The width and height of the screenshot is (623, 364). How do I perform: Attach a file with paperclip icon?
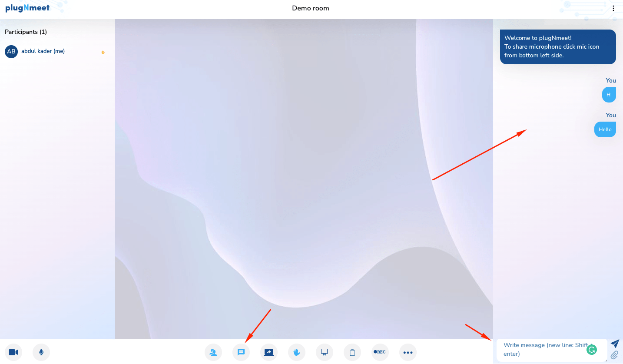tap(614, 355)
